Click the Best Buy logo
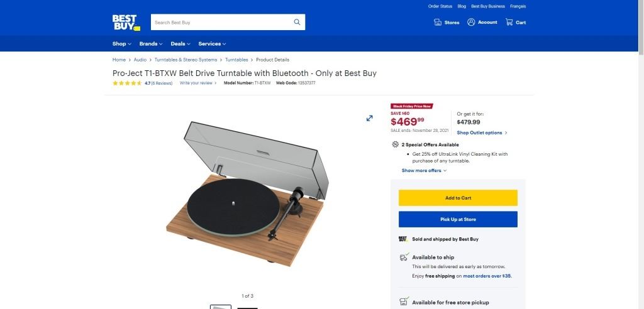The height and width of the screenshot is (309, 644). point(125,22)
